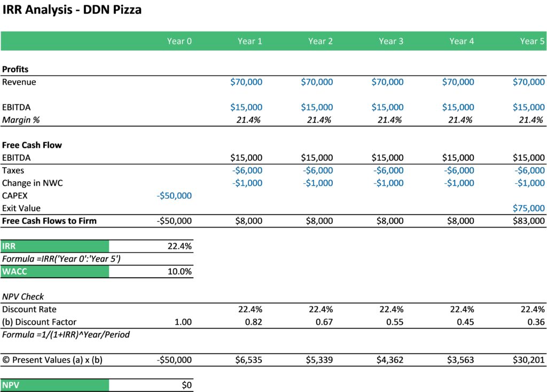
Task: Select the Year 5 Margin 21.4% cell
Action: [531, 120]
